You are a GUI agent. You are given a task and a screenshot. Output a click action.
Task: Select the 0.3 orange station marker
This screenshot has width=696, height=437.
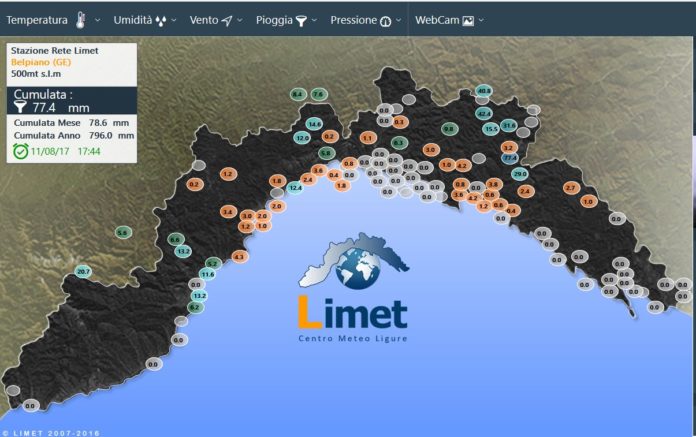(399, 122)
